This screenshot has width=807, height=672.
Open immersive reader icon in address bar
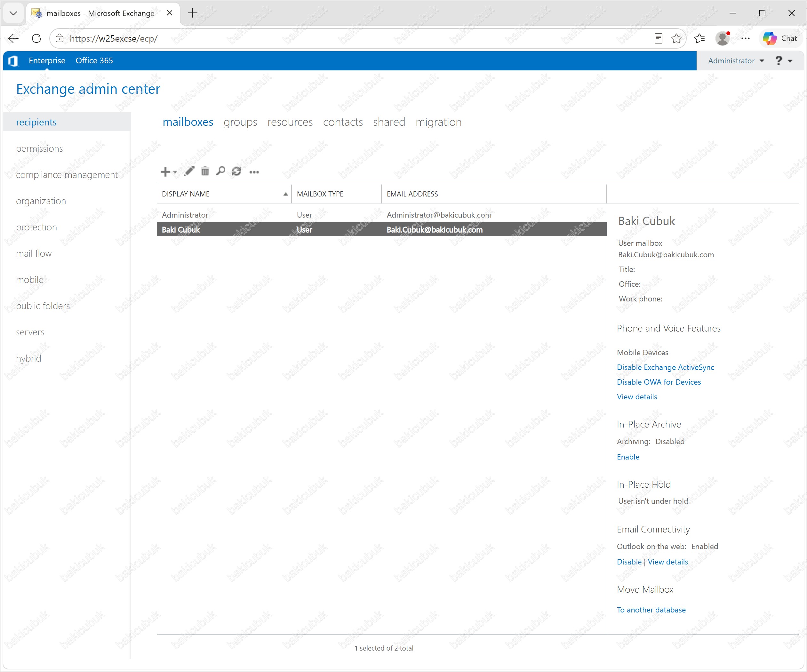click(658, 38)
